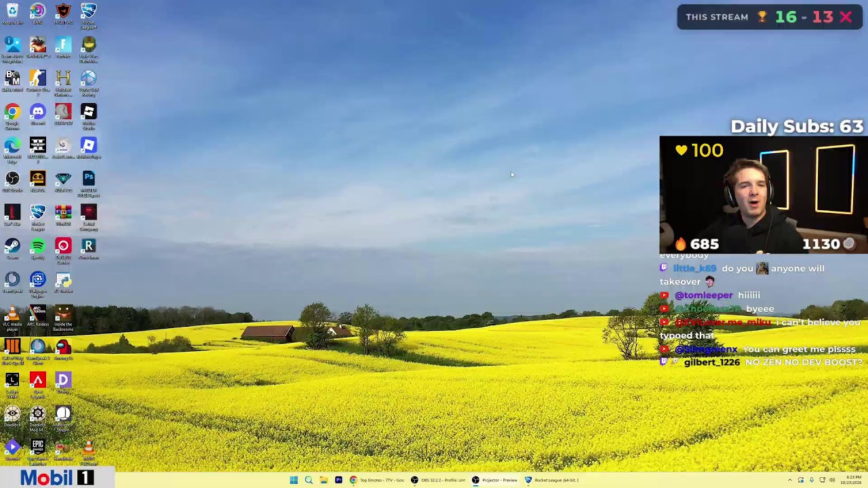Launch Roblox Studio from the desktop
The image size is (868, 488).
[x=89, y=115]
